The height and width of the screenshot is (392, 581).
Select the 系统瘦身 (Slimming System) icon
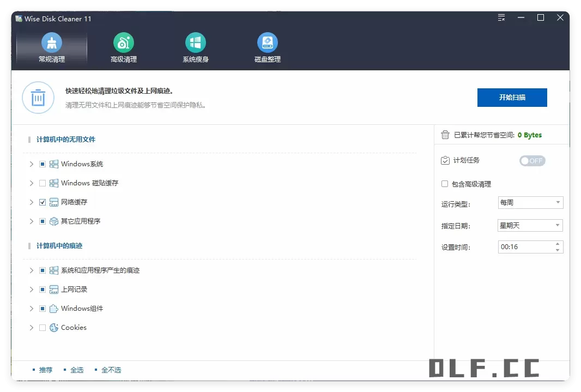click(195, 41)
